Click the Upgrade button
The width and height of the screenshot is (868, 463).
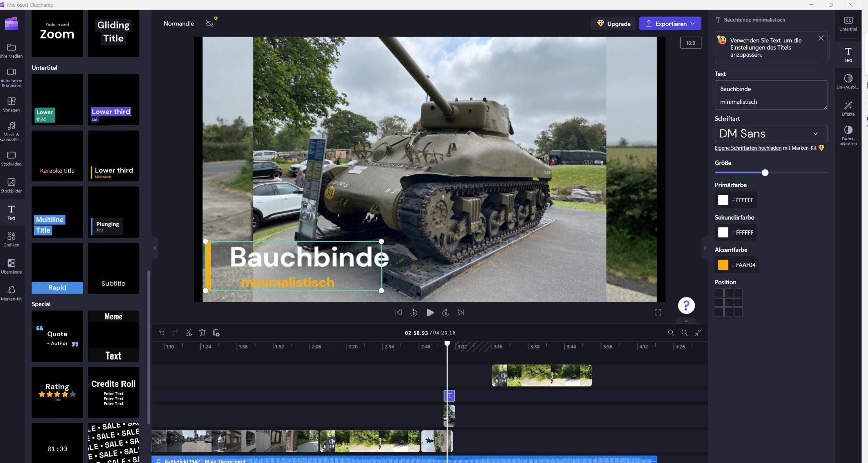click(x=614, y=24)
